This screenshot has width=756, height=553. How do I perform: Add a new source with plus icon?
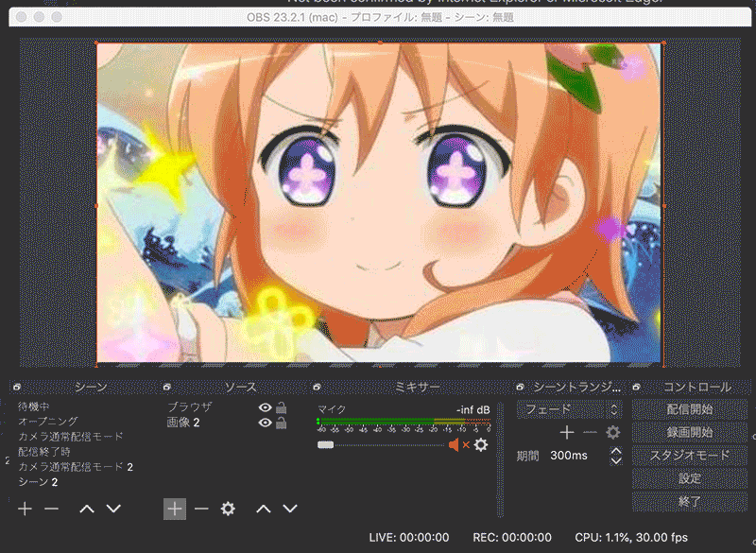point(175,510)
